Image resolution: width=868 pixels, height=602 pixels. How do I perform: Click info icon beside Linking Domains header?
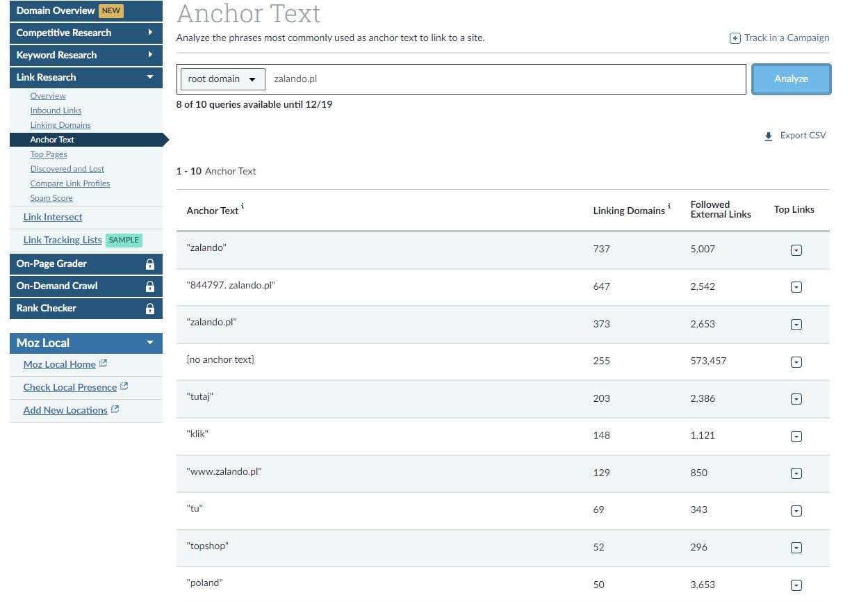point(669,206)
